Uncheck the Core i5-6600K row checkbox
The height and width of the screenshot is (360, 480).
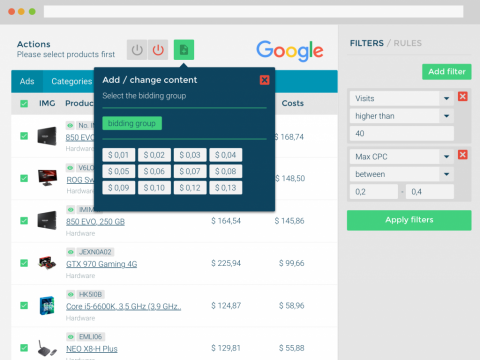pyautogui.click(x=24, y=305)
